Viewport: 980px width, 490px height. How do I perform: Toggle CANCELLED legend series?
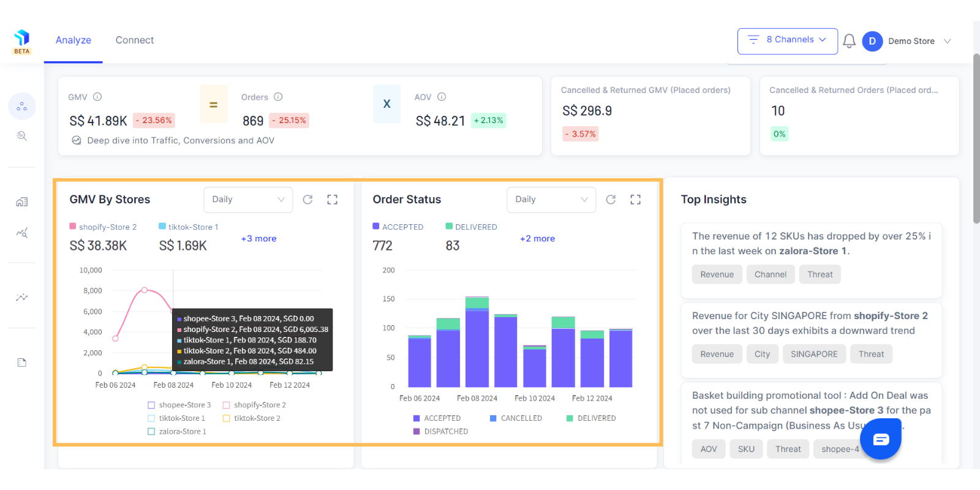click(x=516, y=418)
